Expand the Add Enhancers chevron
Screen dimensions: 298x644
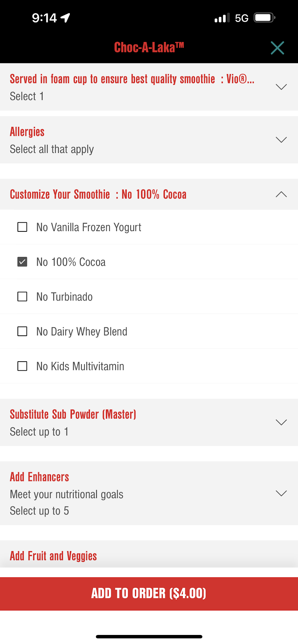pyautogui.click(x=281, y=493)
